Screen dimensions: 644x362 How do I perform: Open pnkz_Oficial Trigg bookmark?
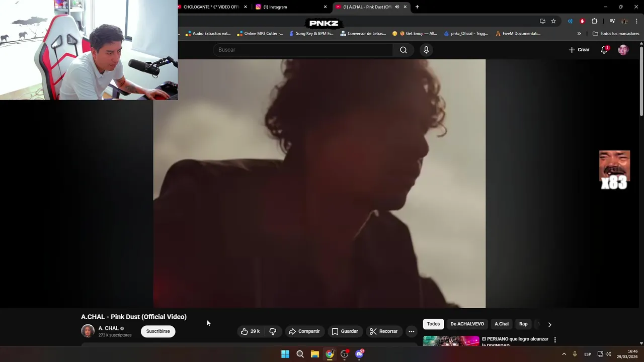466,34
